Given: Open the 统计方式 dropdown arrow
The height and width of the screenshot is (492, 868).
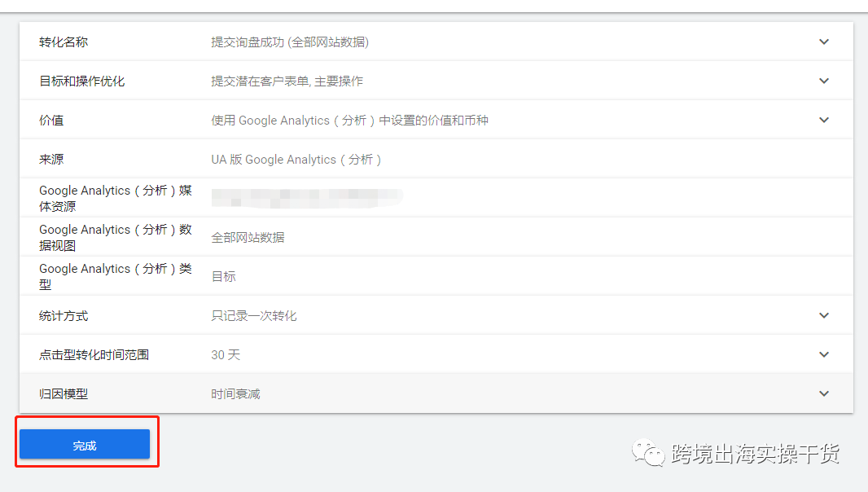Looking at the screenshot, I should click(x=823, y=315).
